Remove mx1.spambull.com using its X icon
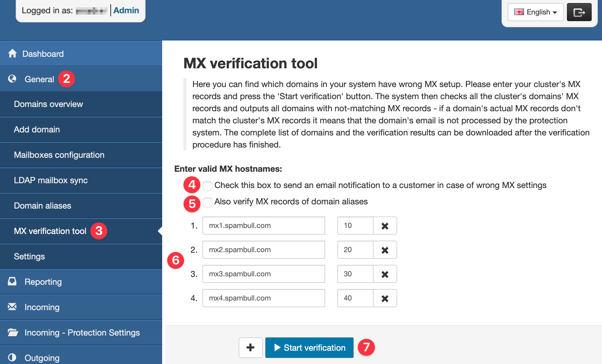This screenshot has width=602, height=364. tap(385, 226)
